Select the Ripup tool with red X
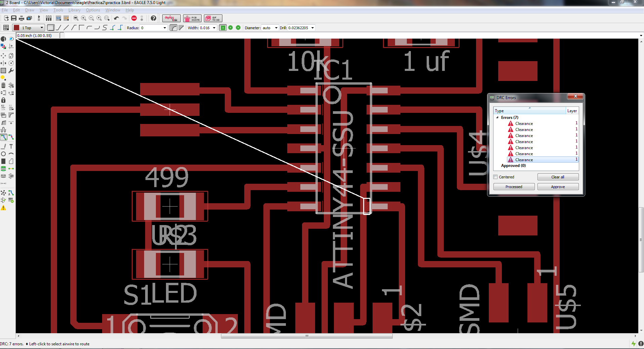 click(11, 137)
